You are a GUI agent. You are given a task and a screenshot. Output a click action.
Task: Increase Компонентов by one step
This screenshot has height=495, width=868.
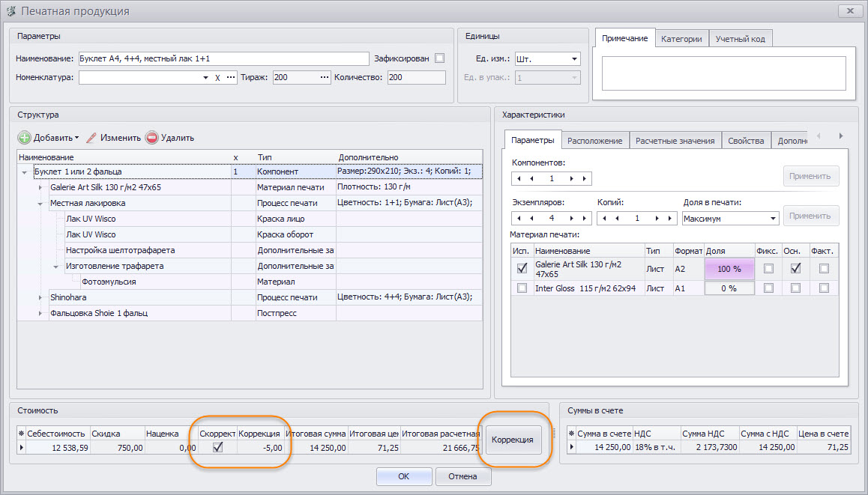point(571,179)
